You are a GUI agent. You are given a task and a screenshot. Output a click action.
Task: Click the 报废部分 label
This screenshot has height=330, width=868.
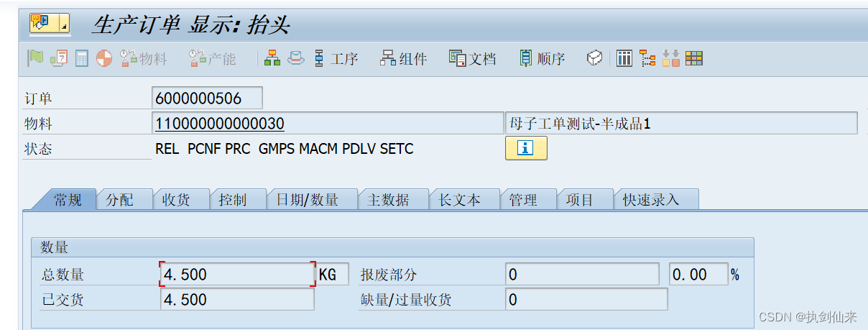389,275
